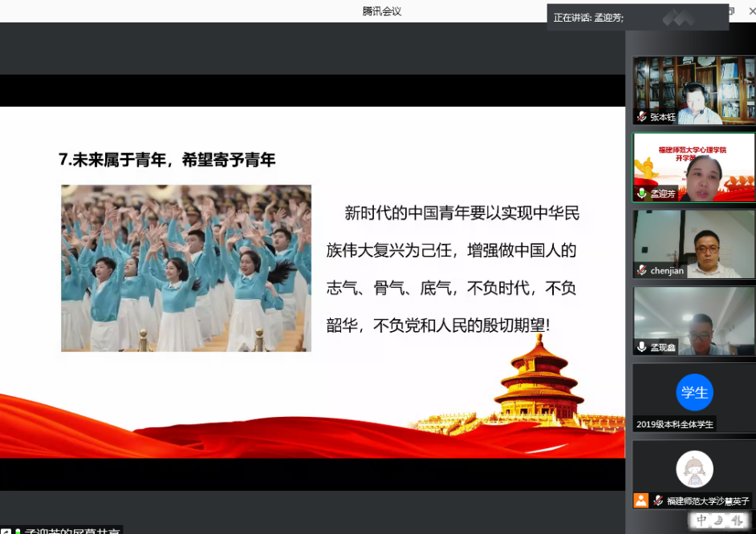This screenshot has width=756, height=534.
Task: Click muted mic icon beside 张本钰
Action: coord(641,116)
